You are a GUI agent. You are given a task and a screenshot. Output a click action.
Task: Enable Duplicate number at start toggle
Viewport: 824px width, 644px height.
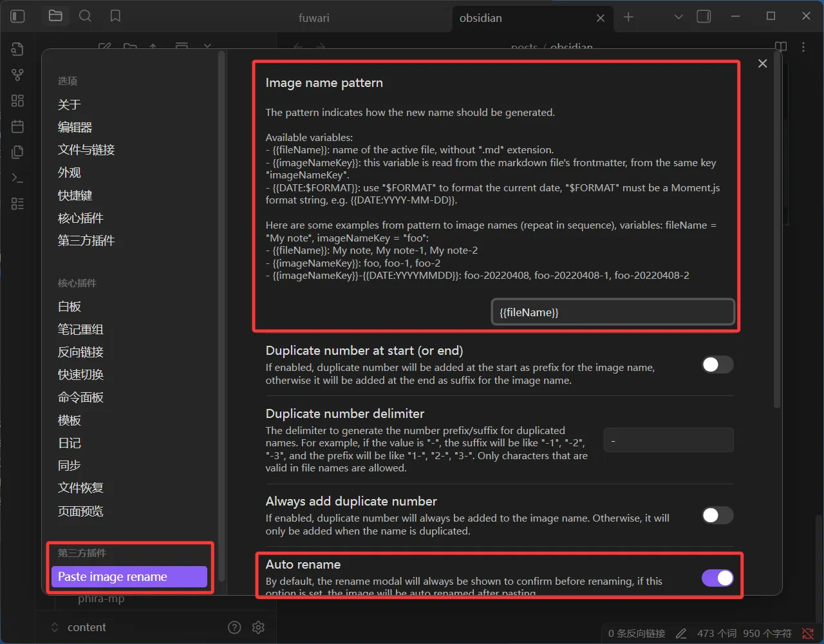(x=717, y=365)
